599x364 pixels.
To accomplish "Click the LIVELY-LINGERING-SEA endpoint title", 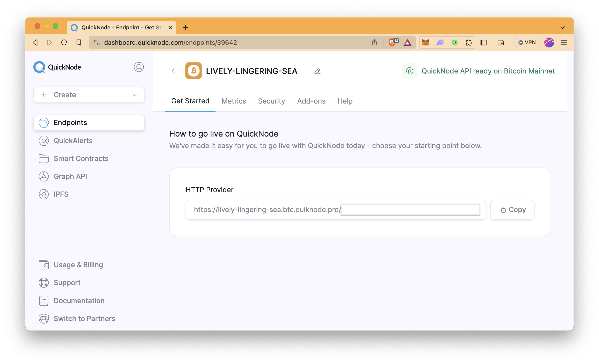I will point(252,71).
